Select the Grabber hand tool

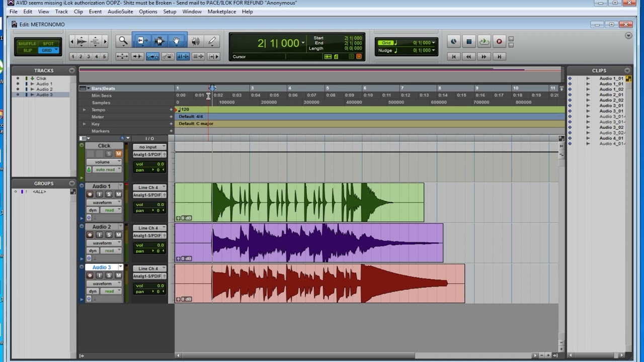point(177,41)
